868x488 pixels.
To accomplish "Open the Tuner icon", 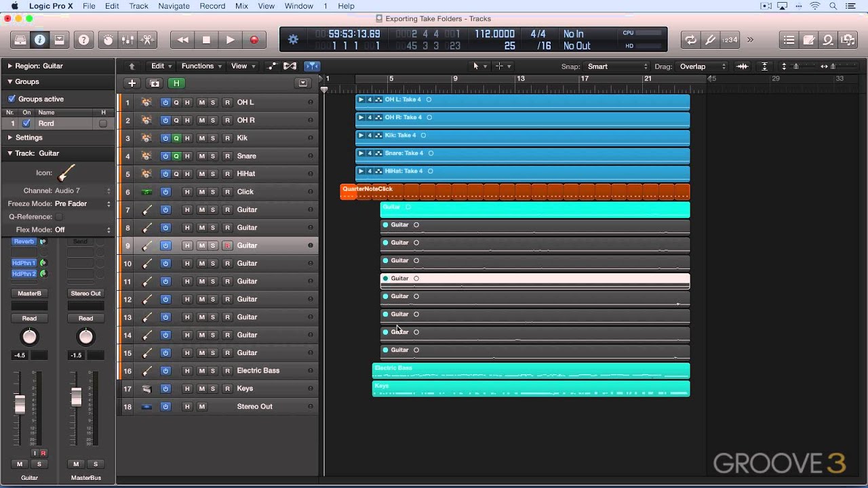I will click(x=710, y=40).
